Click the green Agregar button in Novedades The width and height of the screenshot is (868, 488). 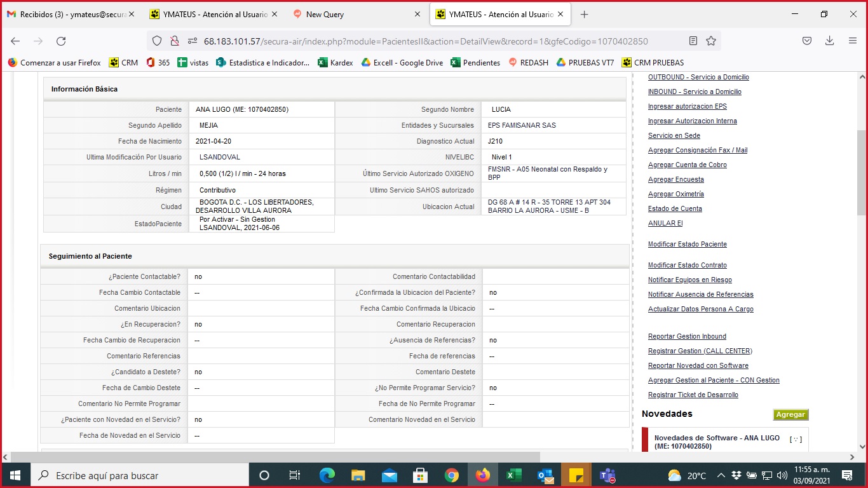[x=791, y=414]
